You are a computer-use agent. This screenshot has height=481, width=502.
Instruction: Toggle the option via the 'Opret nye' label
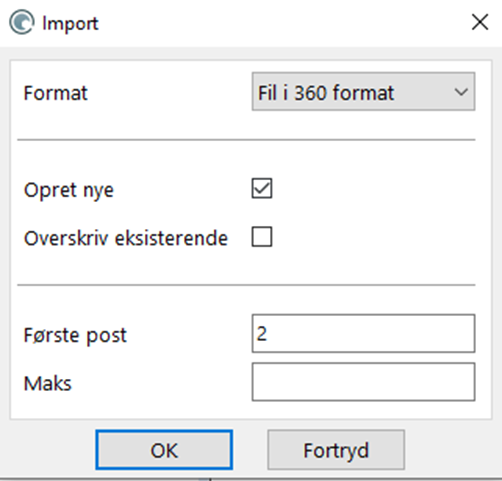(x=69, y=191)
